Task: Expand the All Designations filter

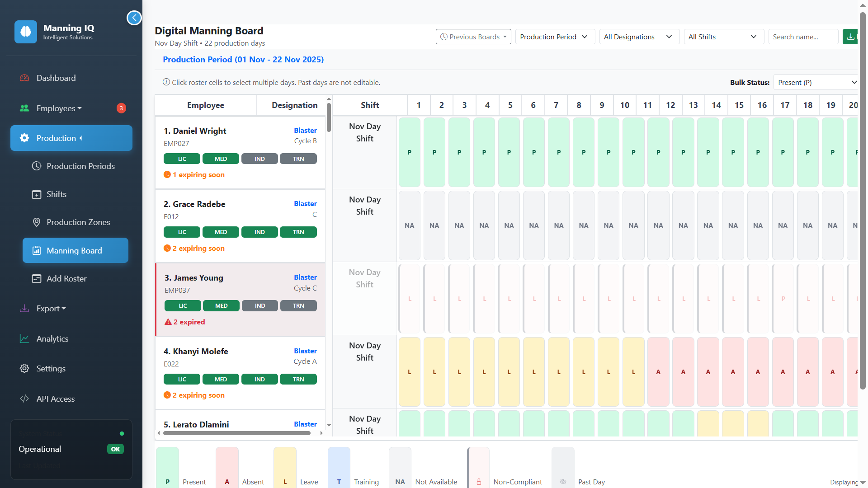Action: 639,37
